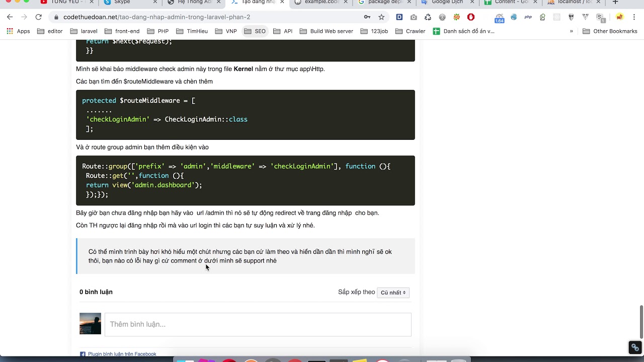Open the PHP bookmarks folder
Image resolution: width=644 pixels, height=362 pixels.
click(157, 31)
